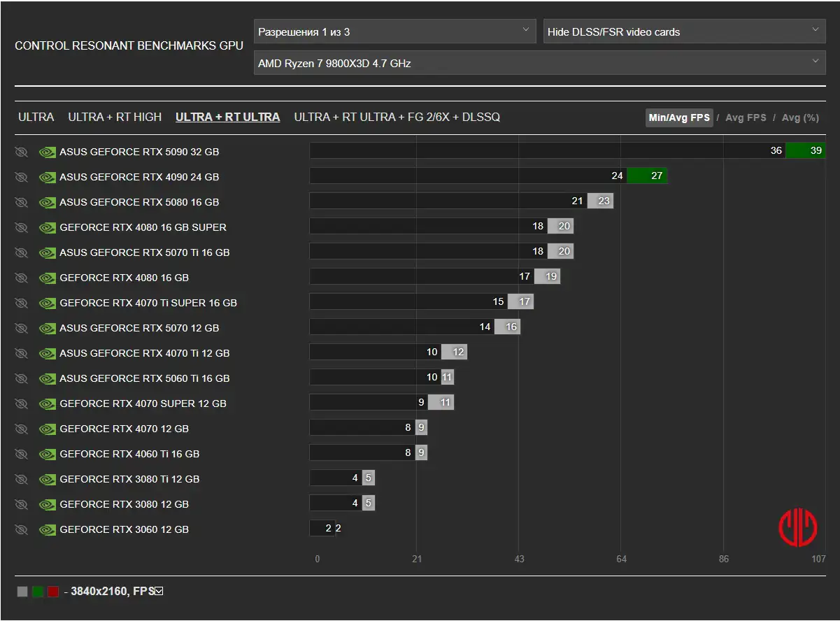
Task: Click the NVIDIA logo beside ASUS RTX 5070 12 GB
Action: point(47,328)
